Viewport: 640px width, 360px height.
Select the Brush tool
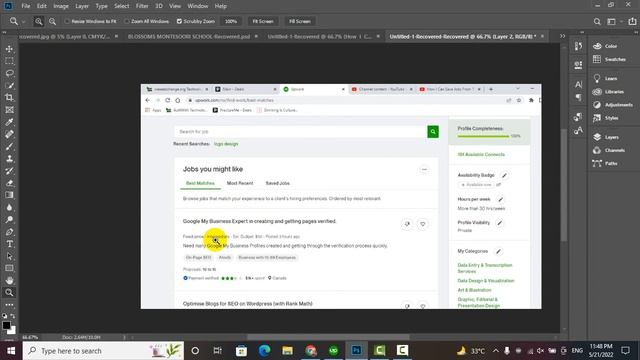coord(9,147)
